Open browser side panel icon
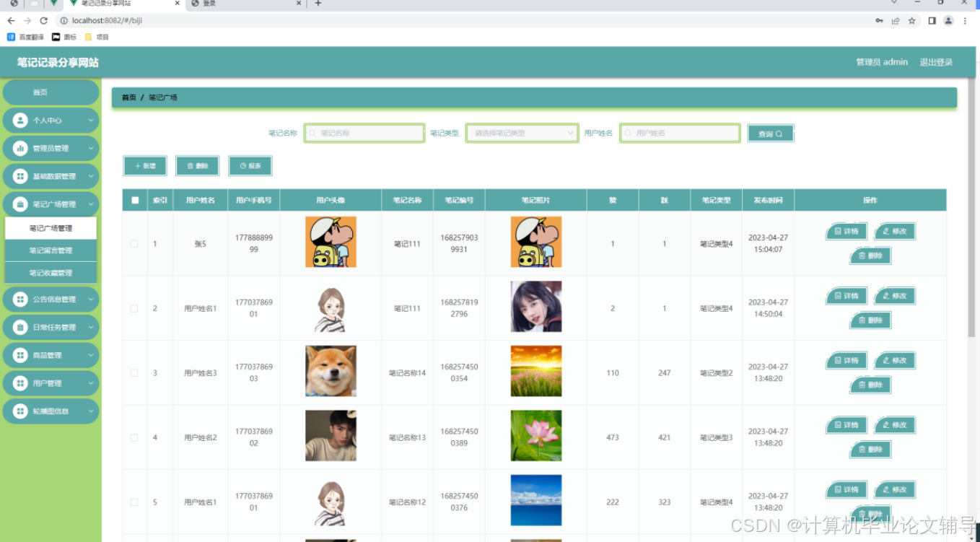Screen dimensions: 980x542 click(932, 21)
